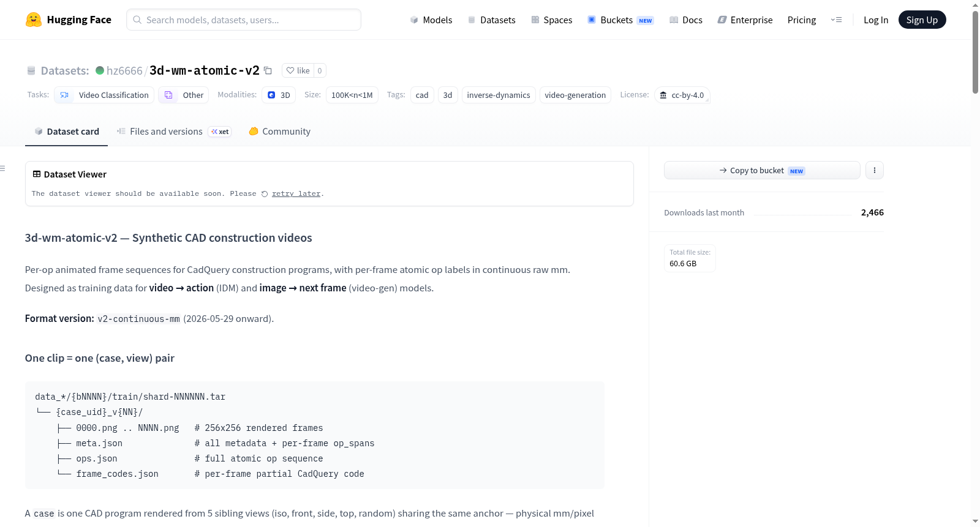Select the 3D modality tag
Screen dimensions: 980x527
pos(279,95)
